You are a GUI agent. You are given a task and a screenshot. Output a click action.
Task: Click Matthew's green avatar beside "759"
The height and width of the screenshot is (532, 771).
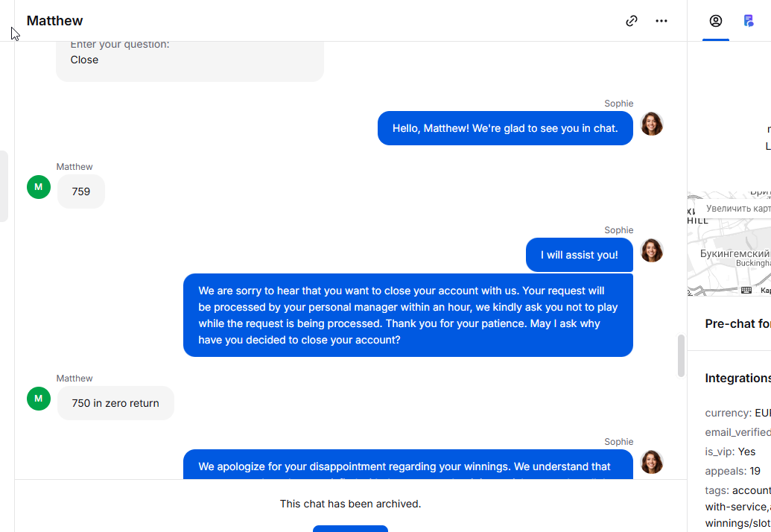pyautogui.click(x=39, y=187)
